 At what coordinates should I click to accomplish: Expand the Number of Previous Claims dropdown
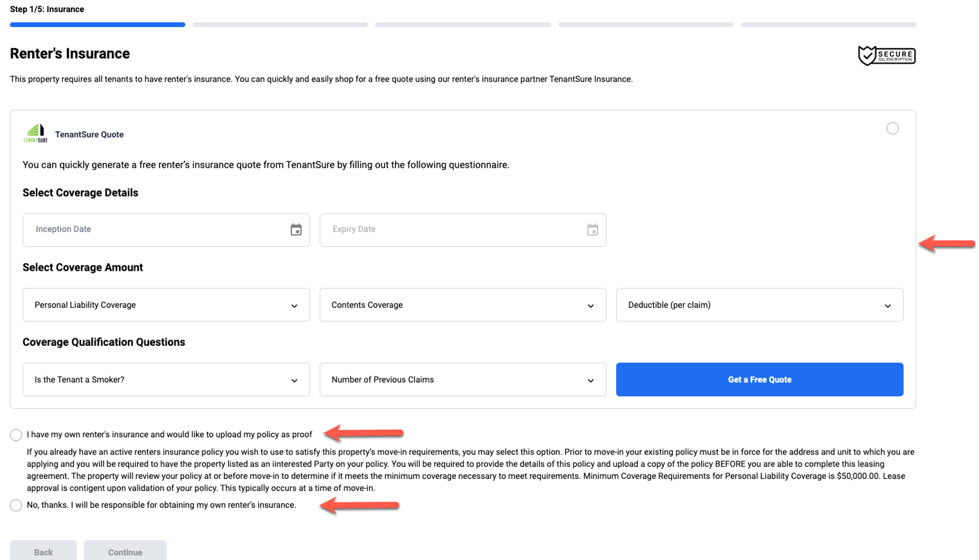click(463, 379)
